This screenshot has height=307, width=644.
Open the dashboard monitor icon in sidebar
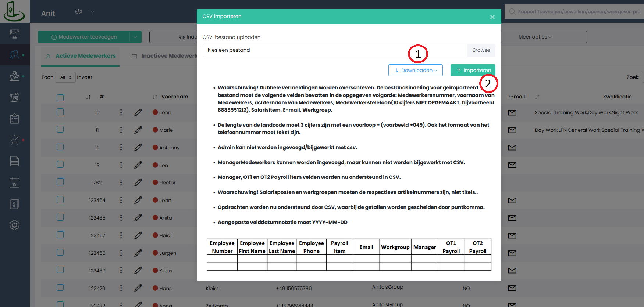14,34
